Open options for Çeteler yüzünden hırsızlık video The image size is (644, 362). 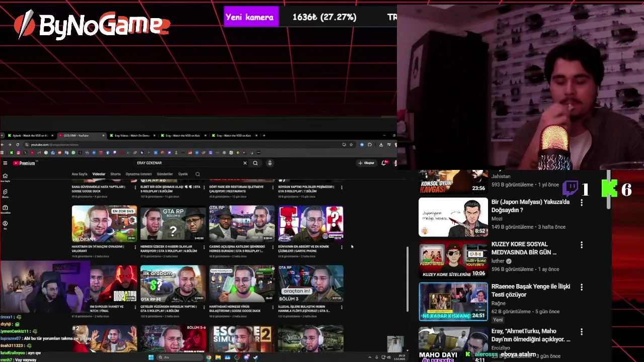coord(204,306)
